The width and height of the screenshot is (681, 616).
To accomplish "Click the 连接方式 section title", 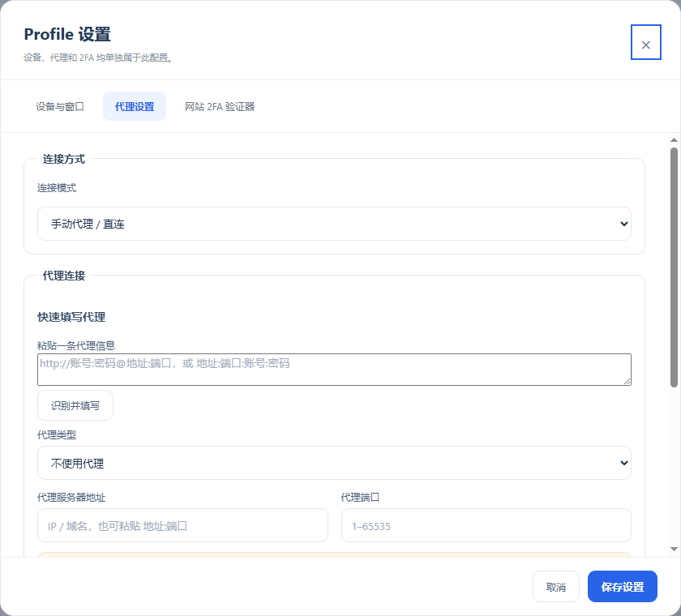I will (x=64, y=159).
